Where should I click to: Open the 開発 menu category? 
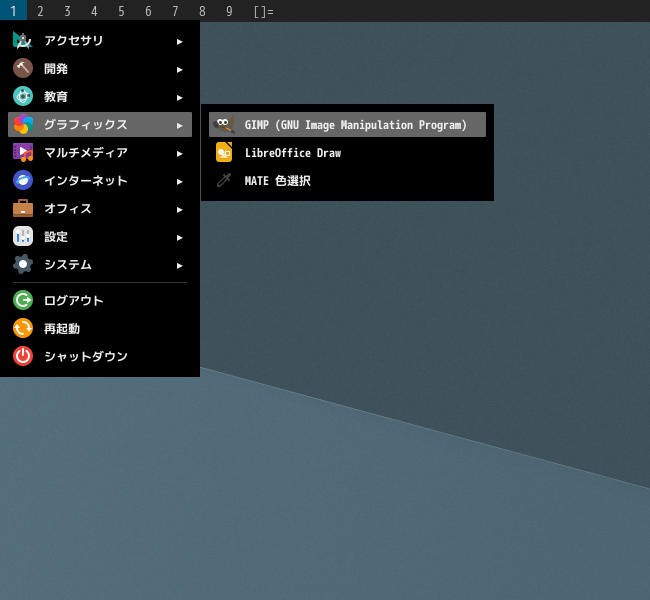click(x=100, y=68)
